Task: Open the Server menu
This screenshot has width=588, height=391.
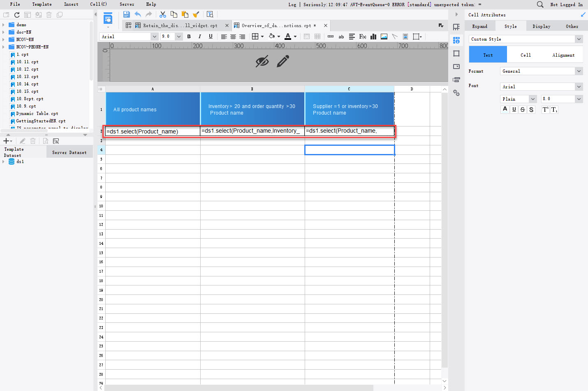Action: [x=127, y=5]
